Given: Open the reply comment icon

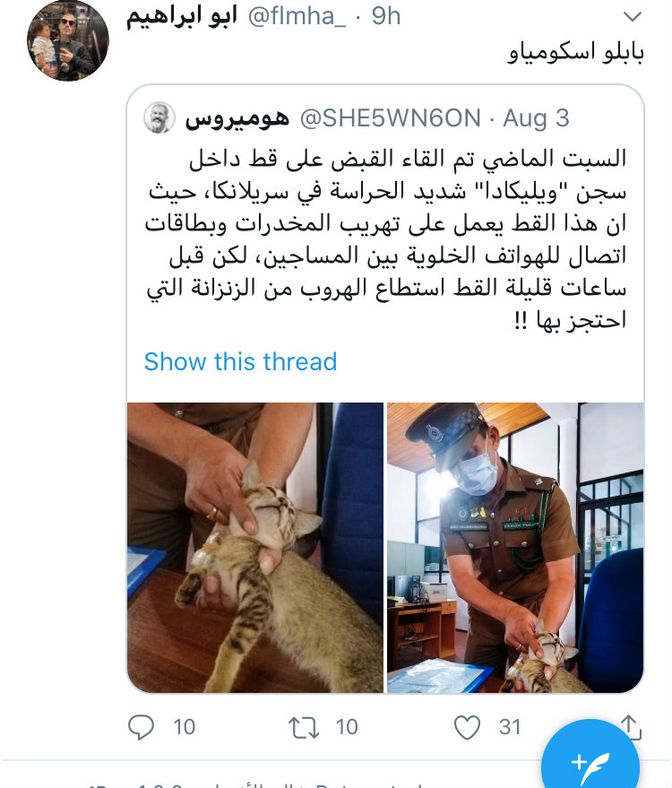Looking at the screenshot, I should tap(142, 727).
